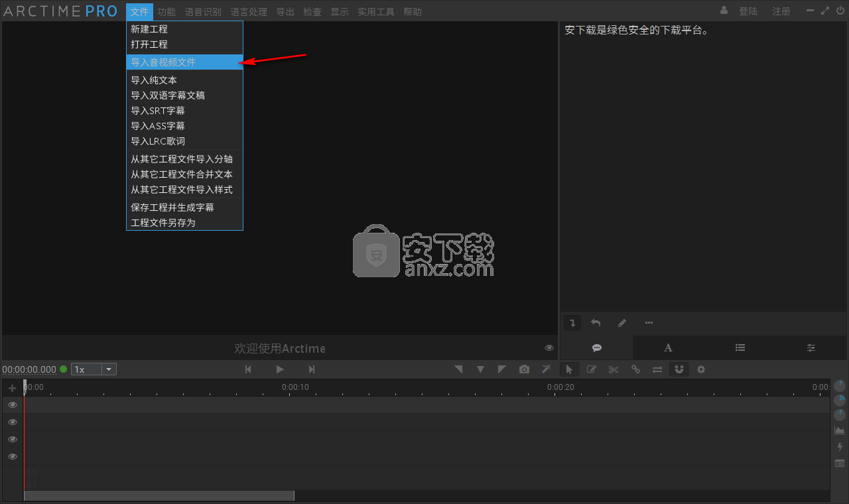Click the pencil edit icon

click(x=621, y=323)
